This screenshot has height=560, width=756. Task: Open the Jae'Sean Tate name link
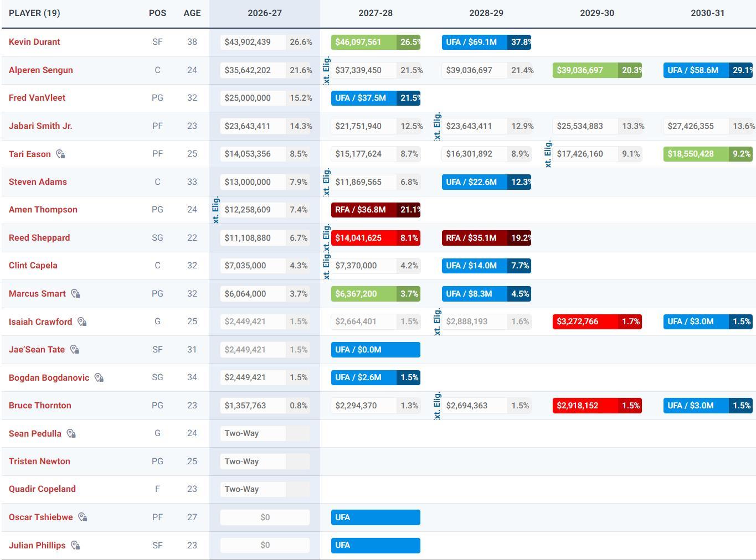(37, 350)
